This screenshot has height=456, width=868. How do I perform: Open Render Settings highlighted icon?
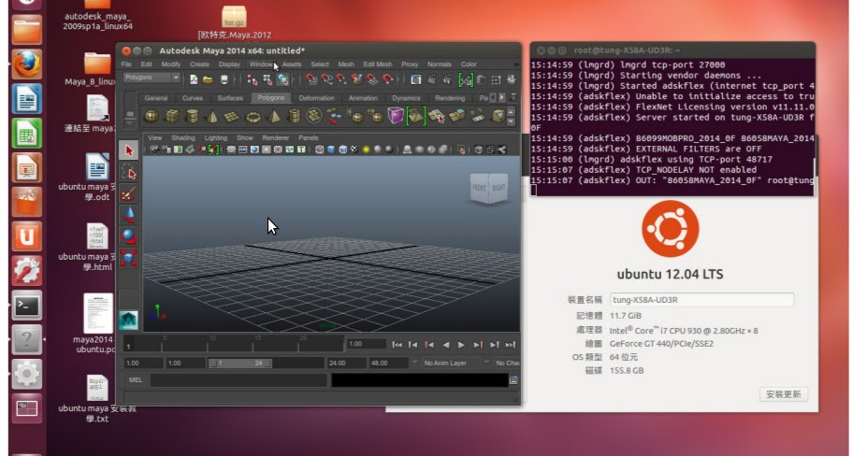[466, 80]
